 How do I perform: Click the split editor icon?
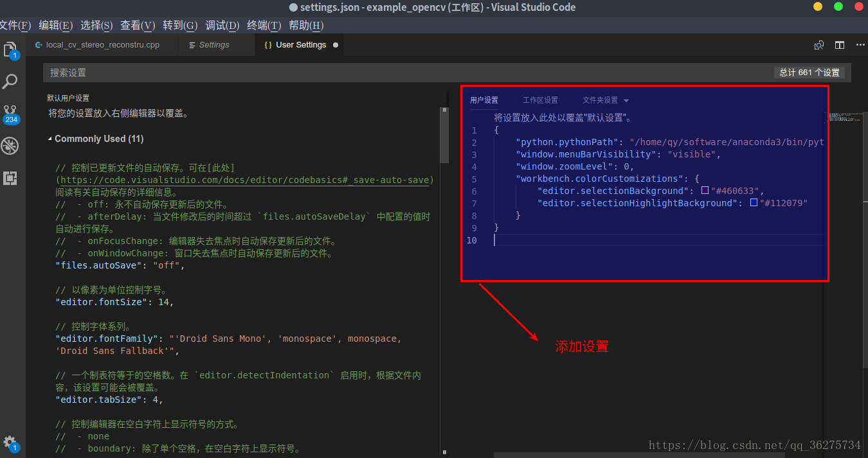pos(840,45)
